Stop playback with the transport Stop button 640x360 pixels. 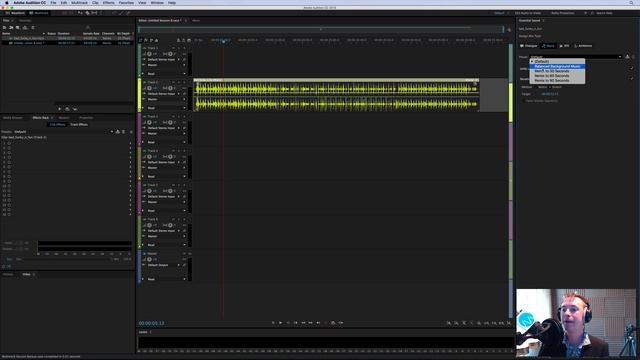[273, 322]
